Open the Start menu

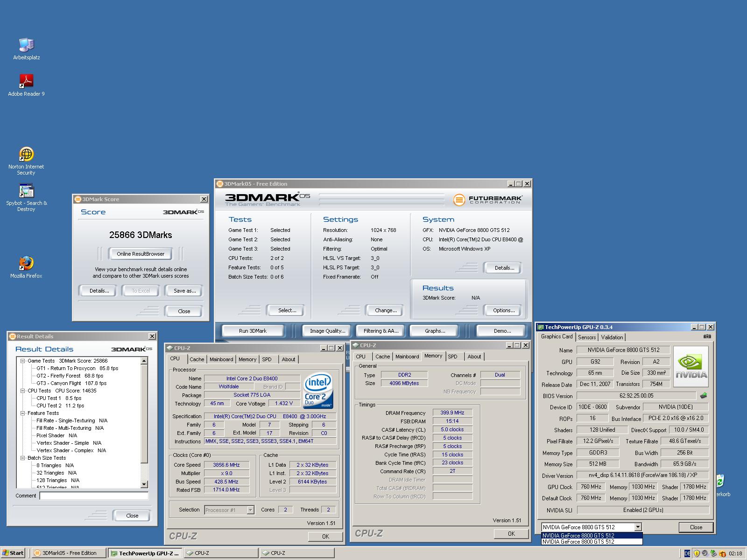(13, 553)
